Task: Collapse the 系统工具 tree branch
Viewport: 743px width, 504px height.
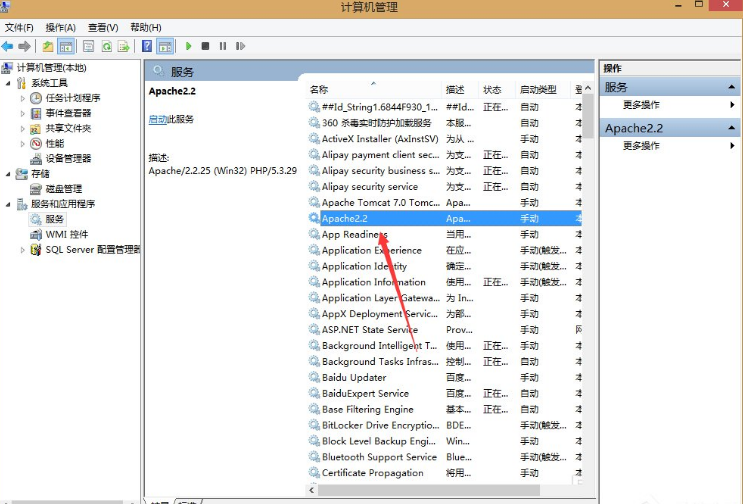Action: pos(8,83)
